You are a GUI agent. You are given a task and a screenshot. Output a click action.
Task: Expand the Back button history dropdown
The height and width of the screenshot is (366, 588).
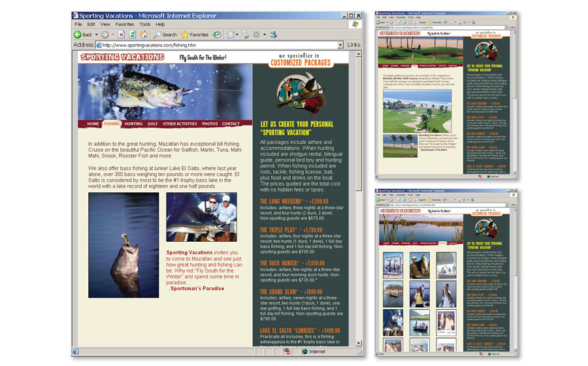[x=96, y=35]
